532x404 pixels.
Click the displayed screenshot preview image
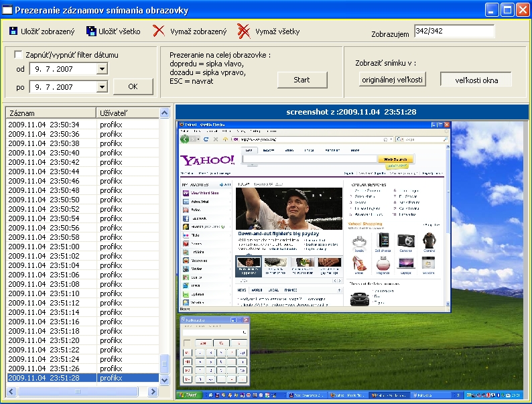click(x=352, y=261)
